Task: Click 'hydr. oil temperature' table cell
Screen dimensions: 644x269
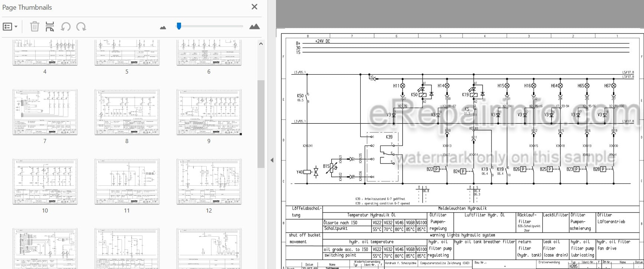Action: tap(371, 242)
